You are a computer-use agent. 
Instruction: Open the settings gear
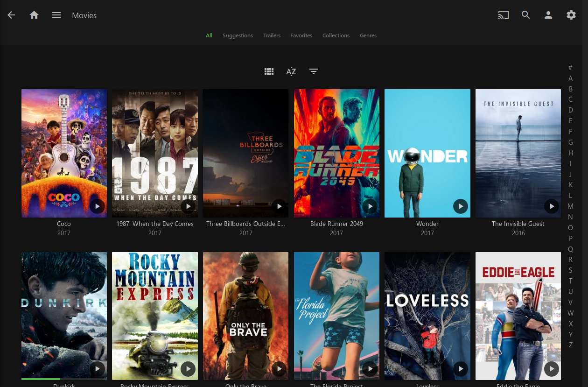point(571,14)
